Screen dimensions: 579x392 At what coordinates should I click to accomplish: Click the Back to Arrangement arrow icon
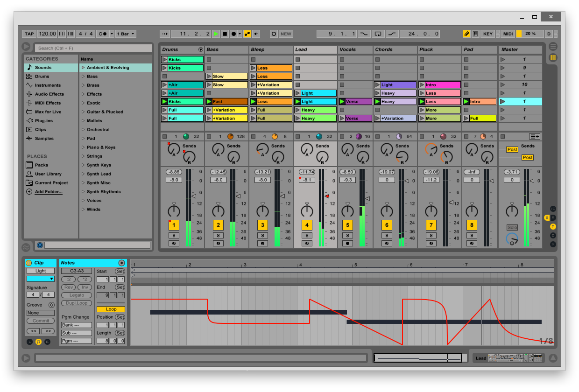click(256, 34)
